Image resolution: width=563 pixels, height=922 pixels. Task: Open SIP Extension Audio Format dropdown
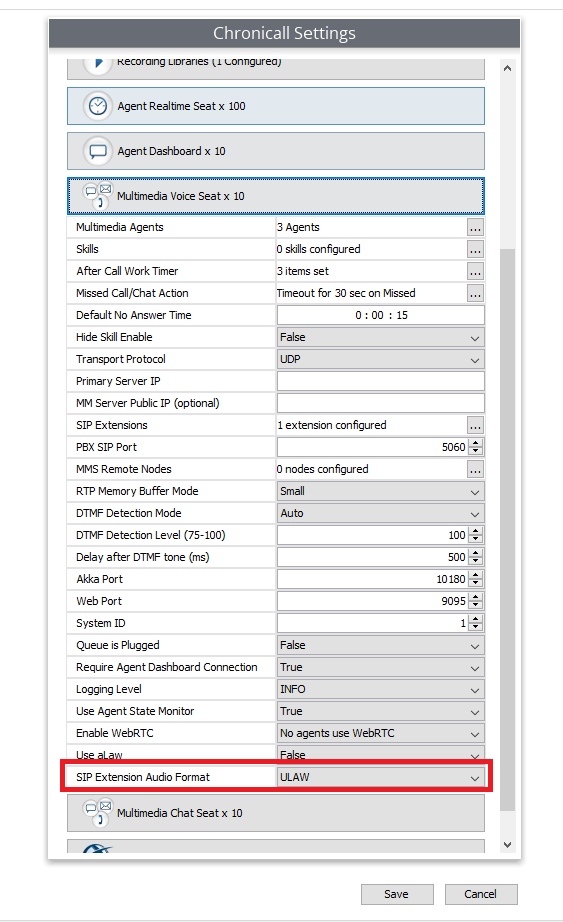coord(381,777)
